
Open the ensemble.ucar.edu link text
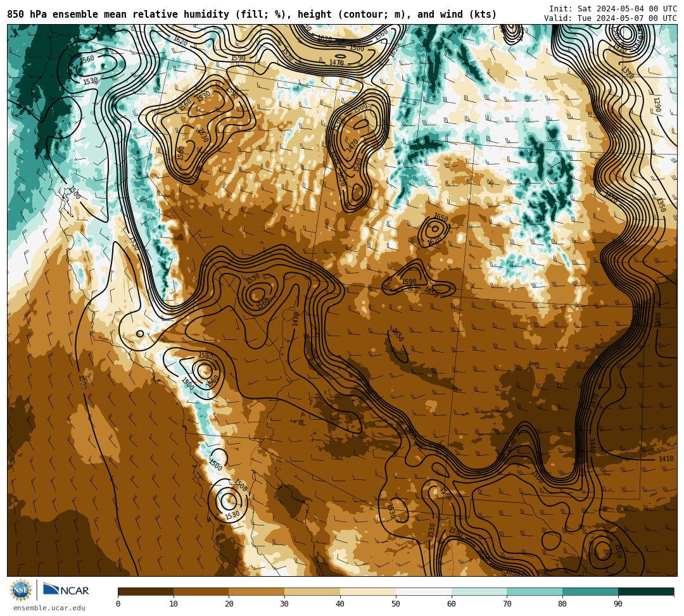(49, 608)
